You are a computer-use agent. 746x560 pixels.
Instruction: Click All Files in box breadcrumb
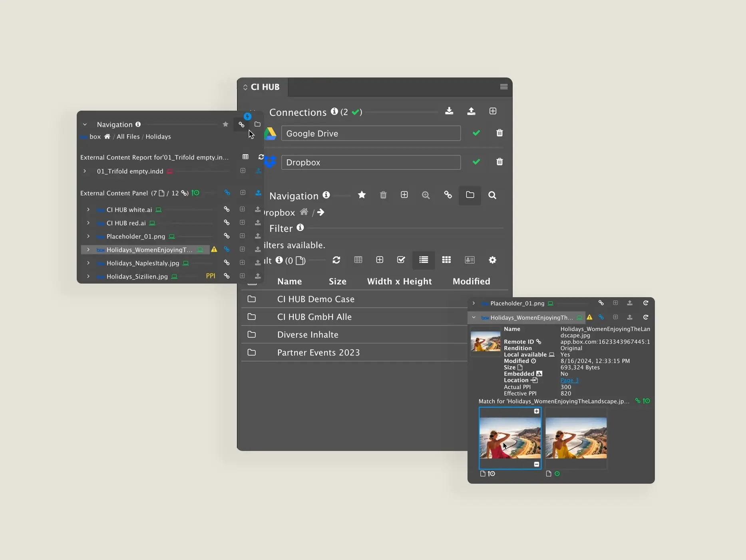[128, 137]
